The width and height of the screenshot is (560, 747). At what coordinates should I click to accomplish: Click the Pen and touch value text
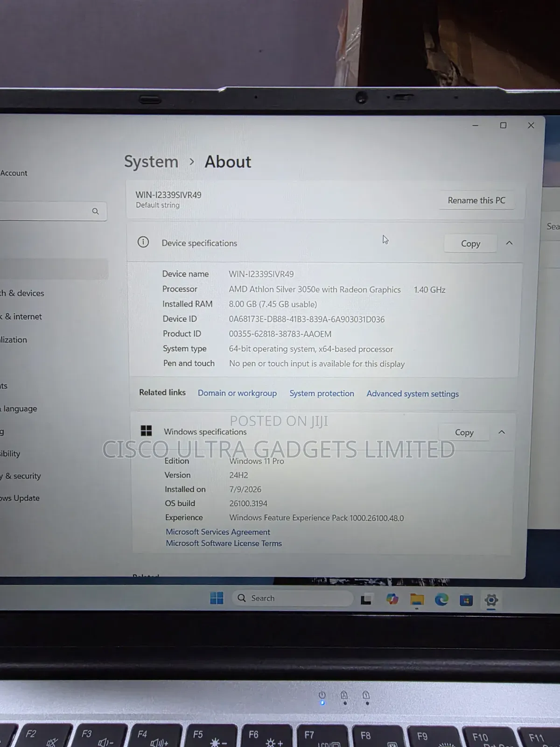click(317, 364)
